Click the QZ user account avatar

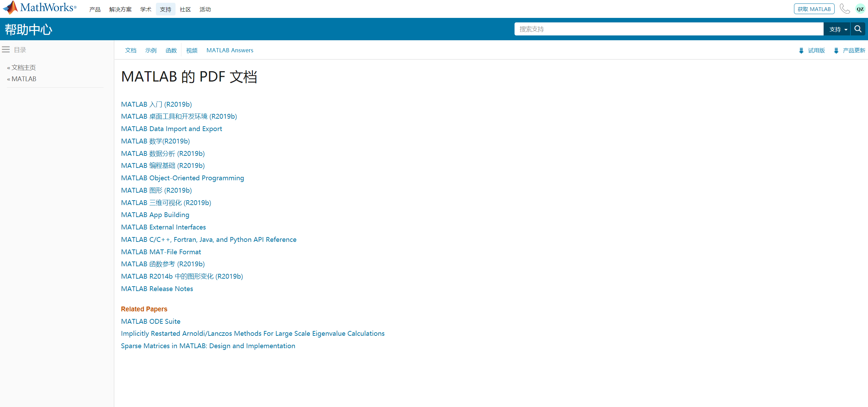click(860, 9)
